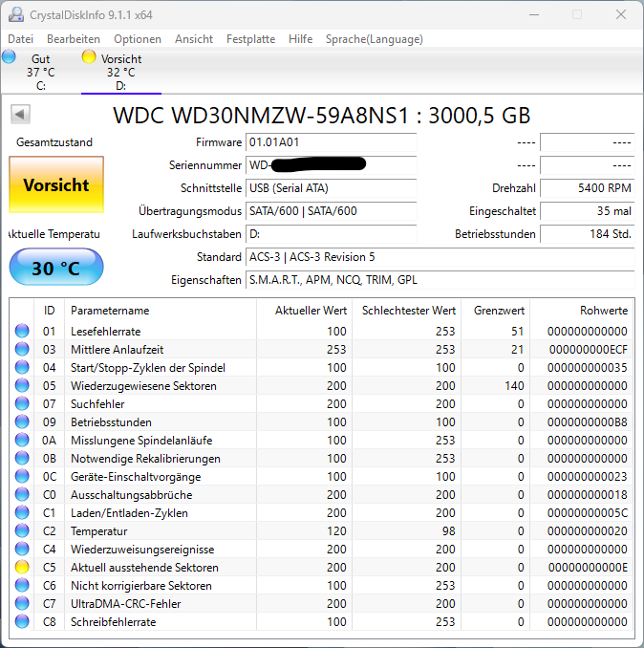This screenshot has height=648, width=644.
Task: Click the 30 °C temperature button
Action: point(56,268)
